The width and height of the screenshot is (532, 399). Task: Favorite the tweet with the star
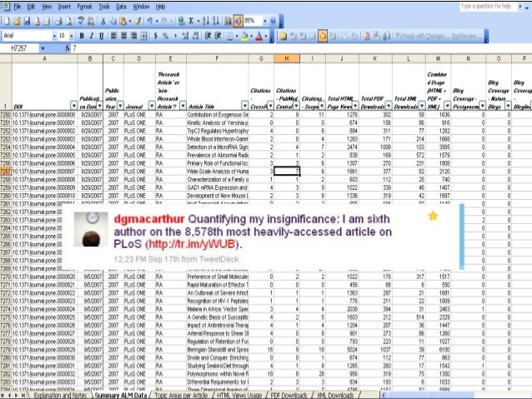pyautogui.click(x=433, y=216)
